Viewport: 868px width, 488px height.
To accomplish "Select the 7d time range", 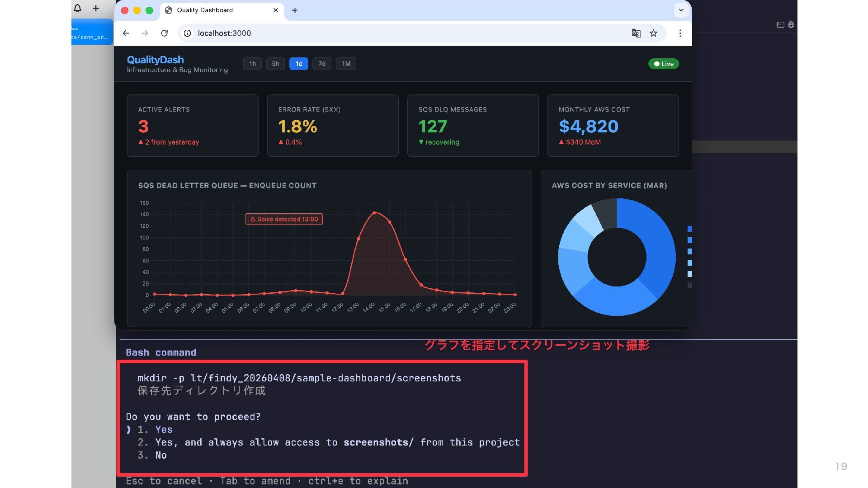I will (322, 64).
